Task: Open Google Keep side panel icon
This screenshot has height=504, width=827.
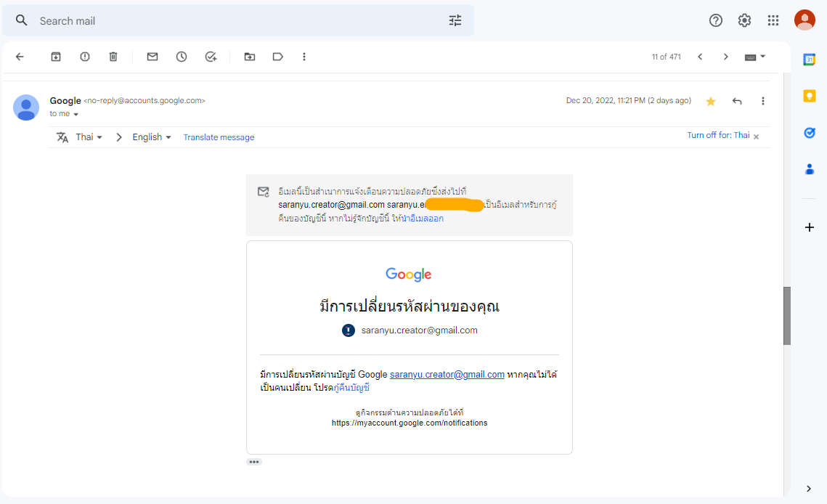Action: click(x=809, y=96)
